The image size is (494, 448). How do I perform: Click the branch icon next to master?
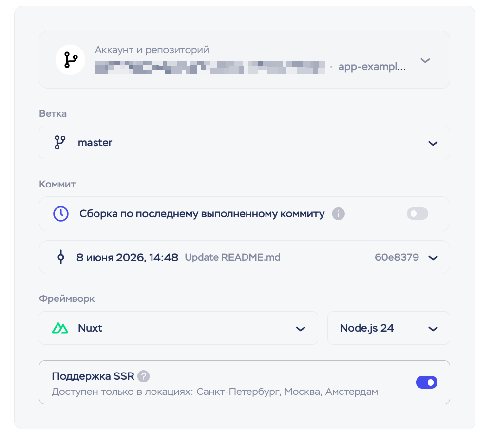(60, 143)
